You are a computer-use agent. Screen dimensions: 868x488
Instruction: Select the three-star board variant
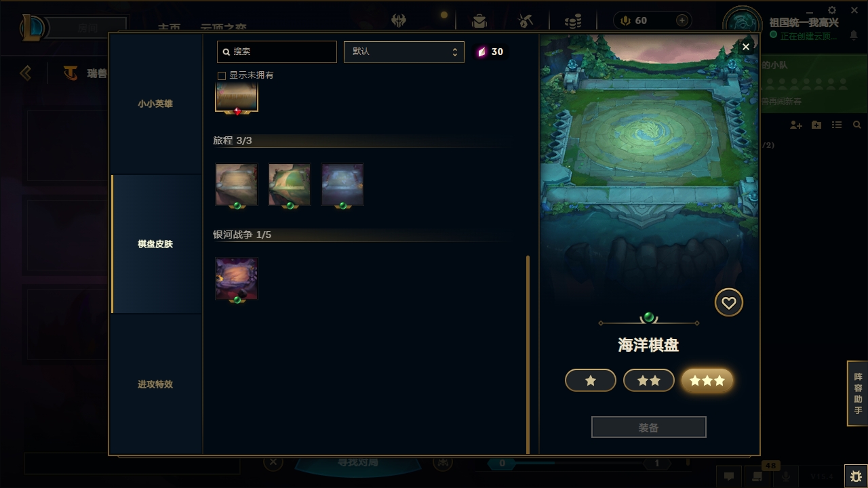coord(707,381)
